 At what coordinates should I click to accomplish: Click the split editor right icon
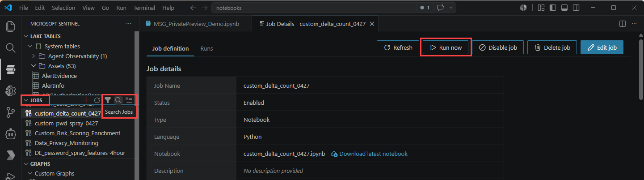(622, 24)
